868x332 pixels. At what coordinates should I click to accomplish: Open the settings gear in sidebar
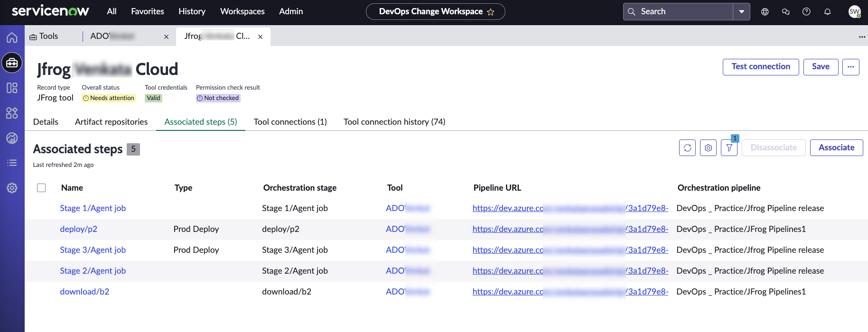click(x=12, y=188)
